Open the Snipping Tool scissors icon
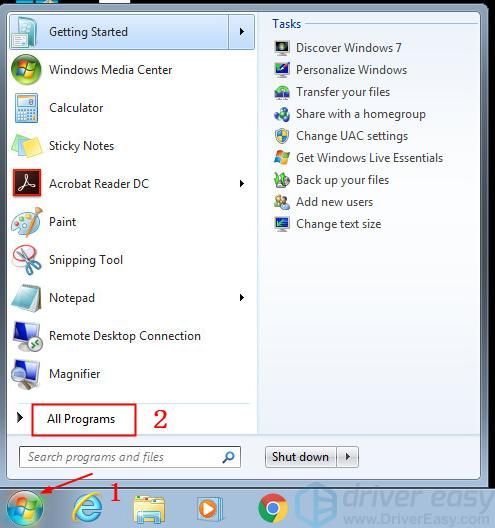This screenshot has height=528, width=495. [27, 260]
